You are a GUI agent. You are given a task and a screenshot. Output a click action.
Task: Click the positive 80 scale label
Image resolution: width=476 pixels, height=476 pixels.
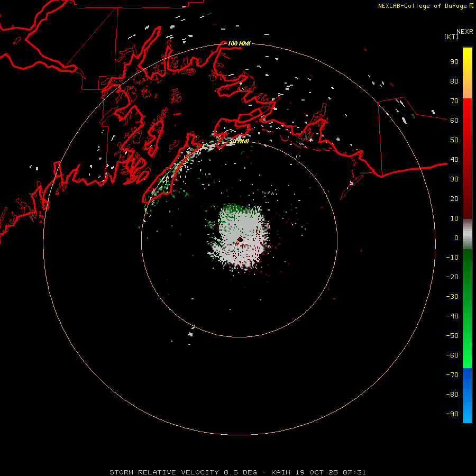(454, 81)
